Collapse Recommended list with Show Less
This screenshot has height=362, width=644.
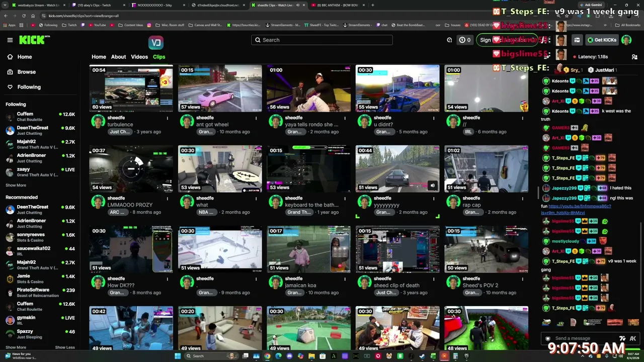[65, 347]
